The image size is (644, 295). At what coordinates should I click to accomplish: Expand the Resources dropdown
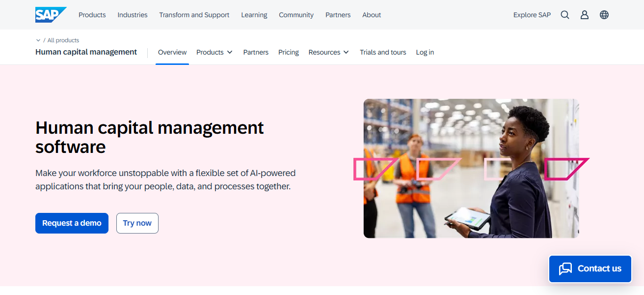click(x=328, y=52)
